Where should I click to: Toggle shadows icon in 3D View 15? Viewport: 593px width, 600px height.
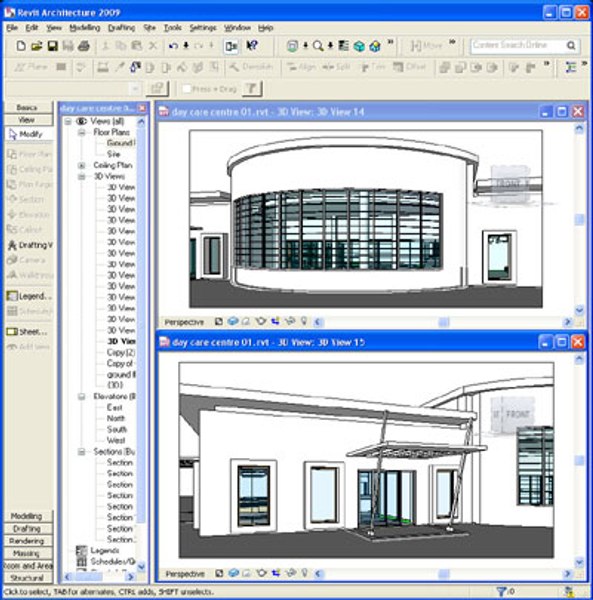click(x=247, y=573)
